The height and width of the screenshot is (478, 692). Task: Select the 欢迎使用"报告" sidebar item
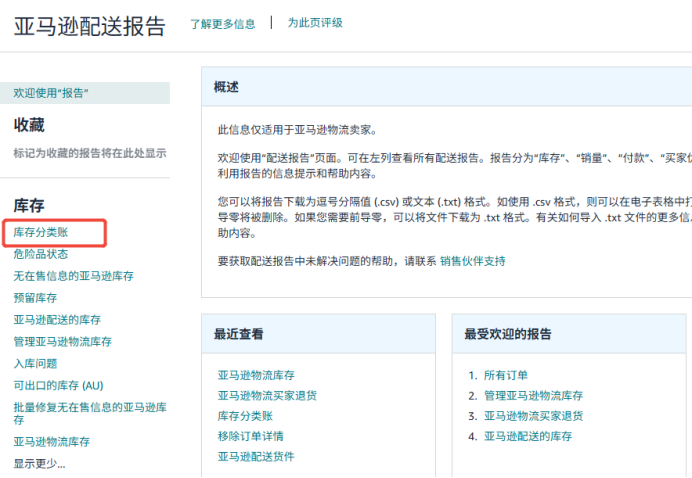85,93
